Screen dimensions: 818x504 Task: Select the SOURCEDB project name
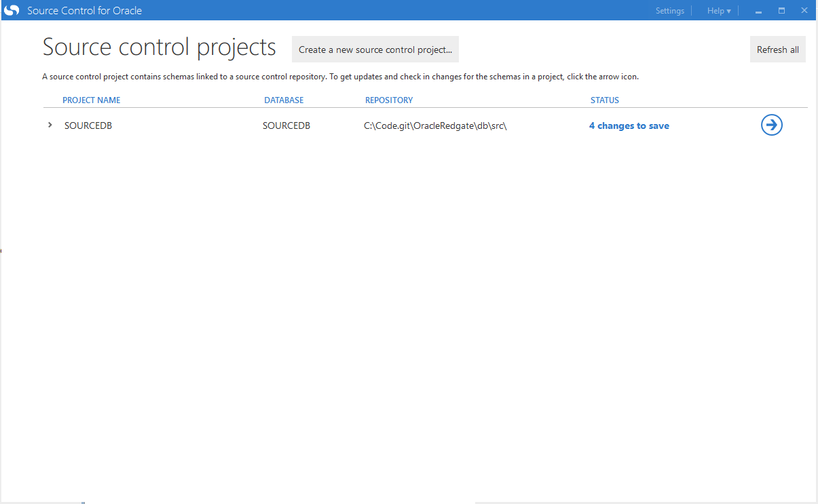coord(88,126)
